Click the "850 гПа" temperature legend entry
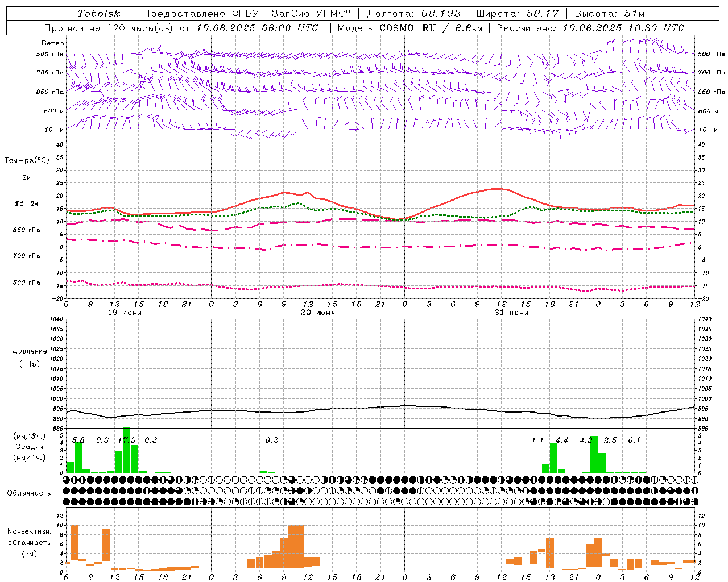 pos(27,230)
